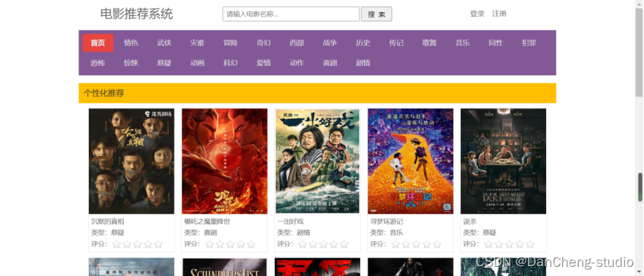
Task: Rate 沉默的真相 five stars
Action: [x=158, y=244]
